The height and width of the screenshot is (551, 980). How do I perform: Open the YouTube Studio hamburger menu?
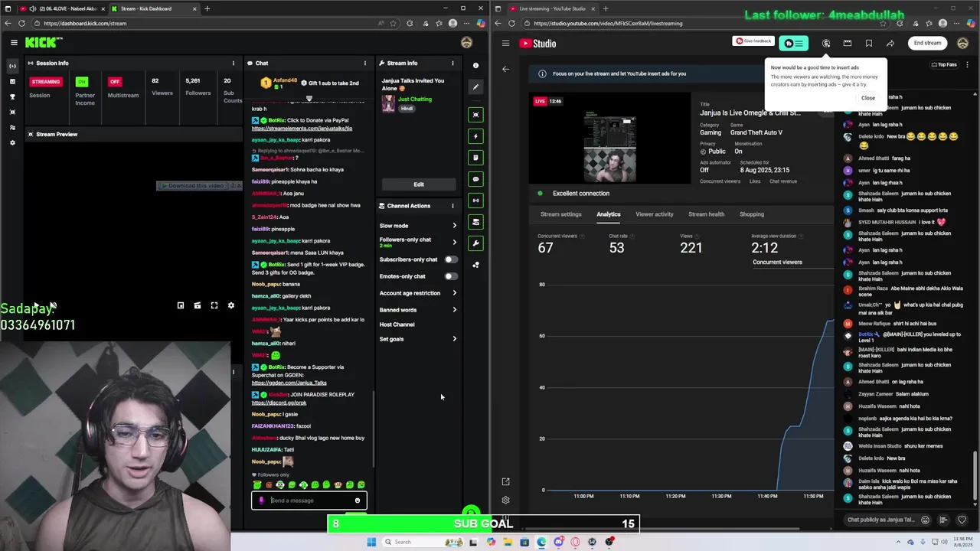coord(505,43)
